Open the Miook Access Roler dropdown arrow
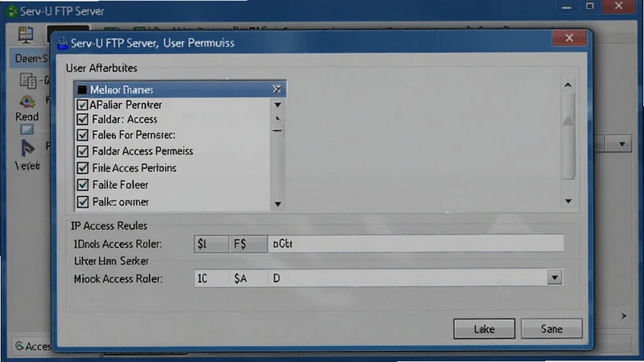Screen dimensions: 644x362 tap(555, 278)
